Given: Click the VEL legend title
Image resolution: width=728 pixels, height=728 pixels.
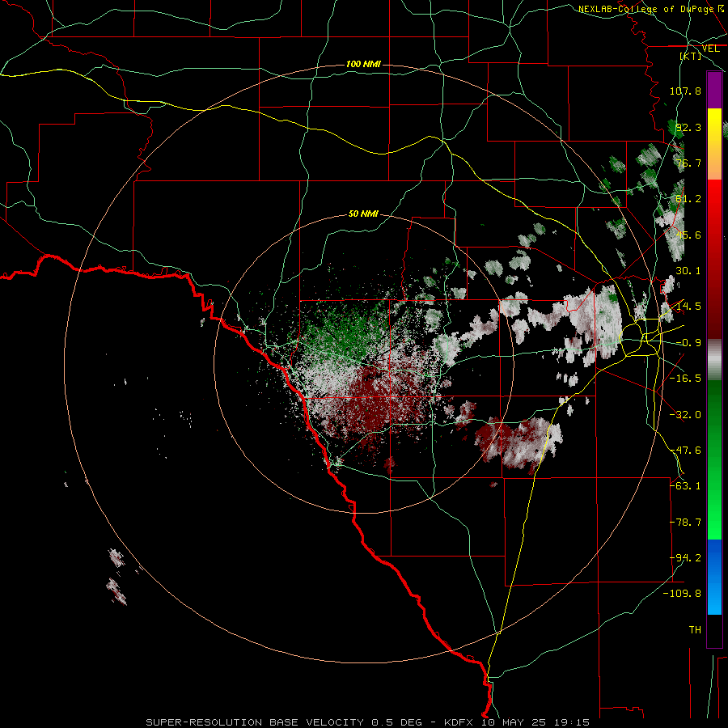Looking at the screenshot, I should click(710, 49).
